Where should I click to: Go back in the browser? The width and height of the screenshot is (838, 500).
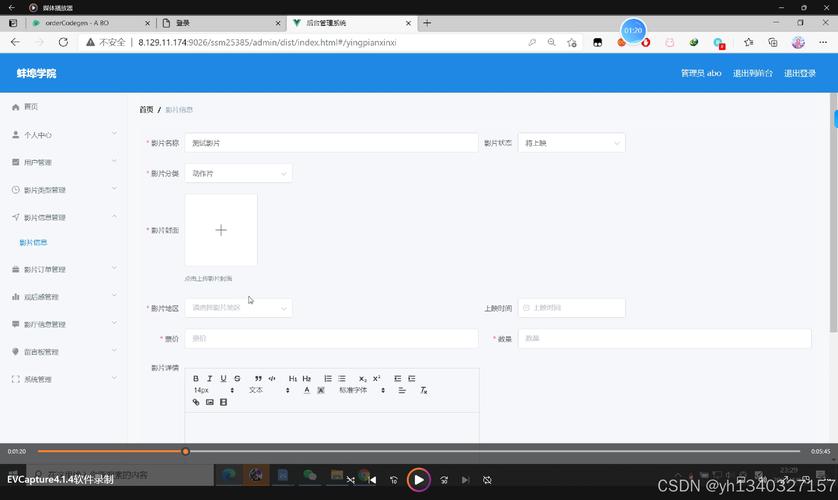coord(15,42)
